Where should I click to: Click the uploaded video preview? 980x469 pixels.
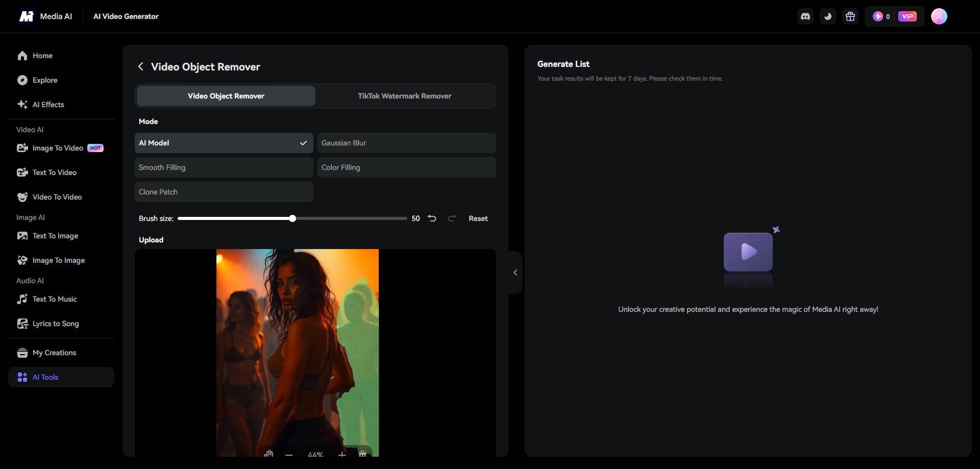click(298, 353)
